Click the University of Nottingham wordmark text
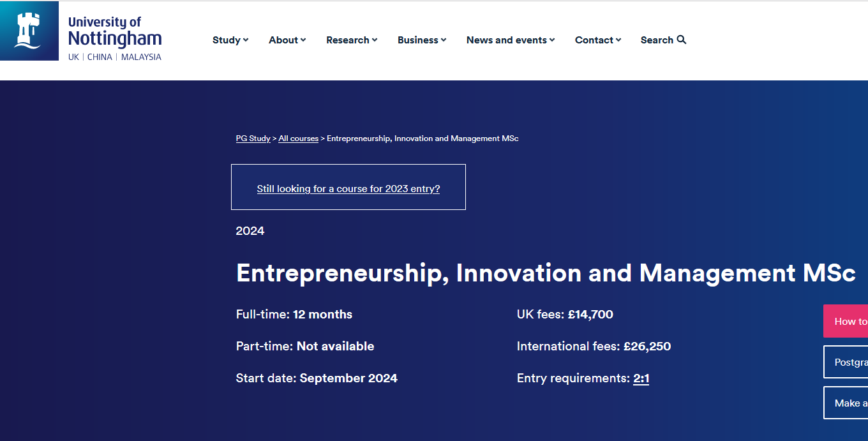This screenshot has width=868, height=441. tap(115, 32)
